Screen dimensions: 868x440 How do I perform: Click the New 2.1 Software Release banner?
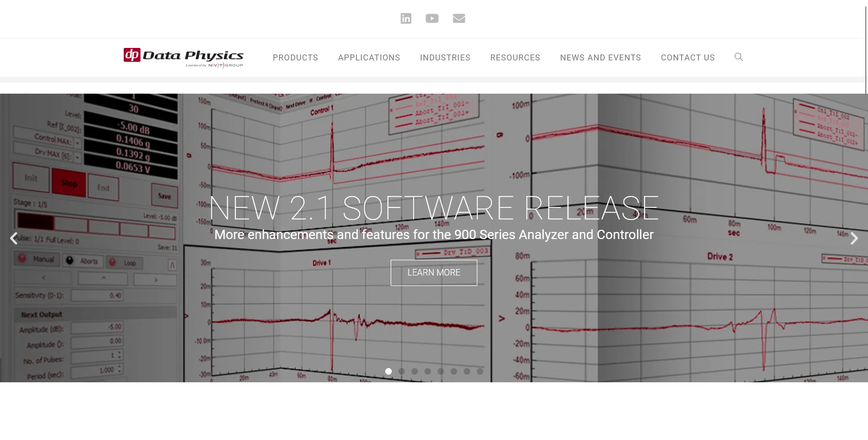coord(434,209)
